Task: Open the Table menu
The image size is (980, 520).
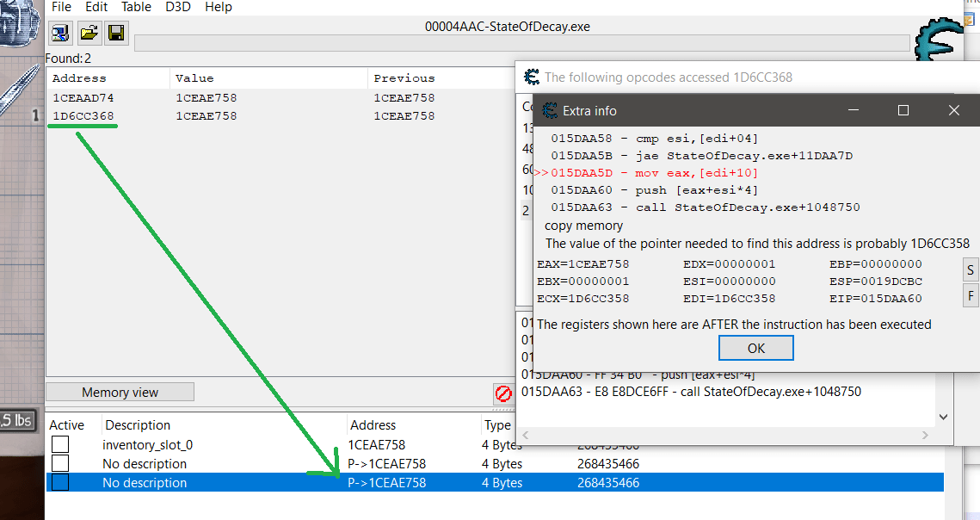Action: pyautogui.click(x=136, y=7)
